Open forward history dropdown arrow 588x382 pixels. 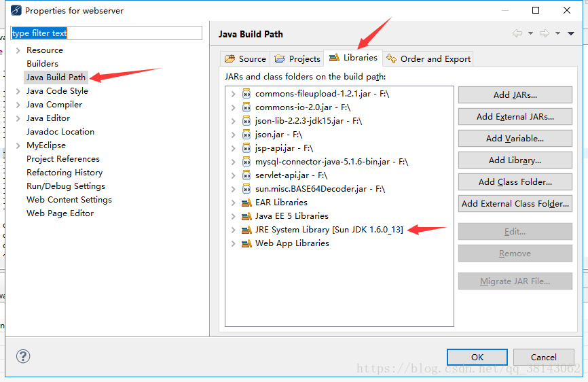[x=557, y=33]
